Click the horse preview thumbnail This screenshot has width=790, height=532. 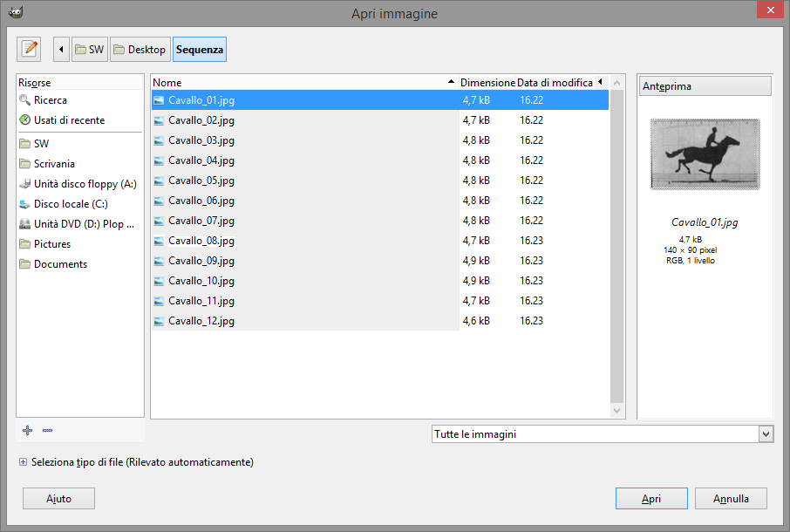705,154
